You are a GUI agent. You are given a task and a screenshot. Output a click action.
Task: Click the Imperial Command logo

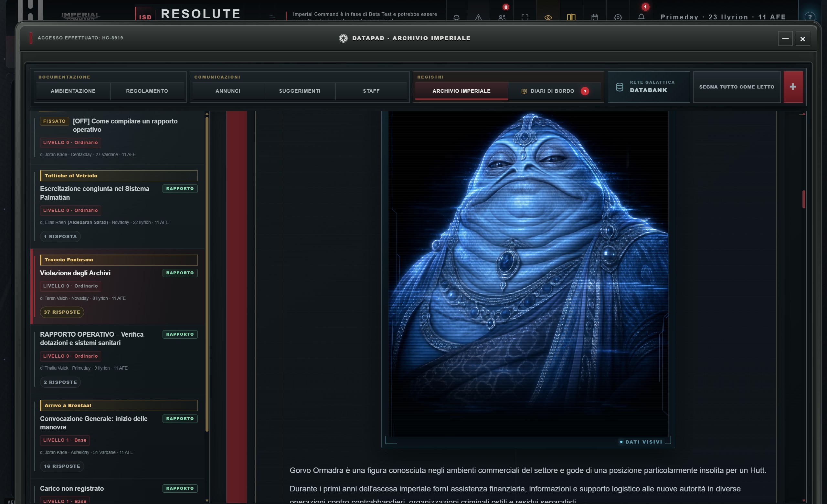point(80,16)
